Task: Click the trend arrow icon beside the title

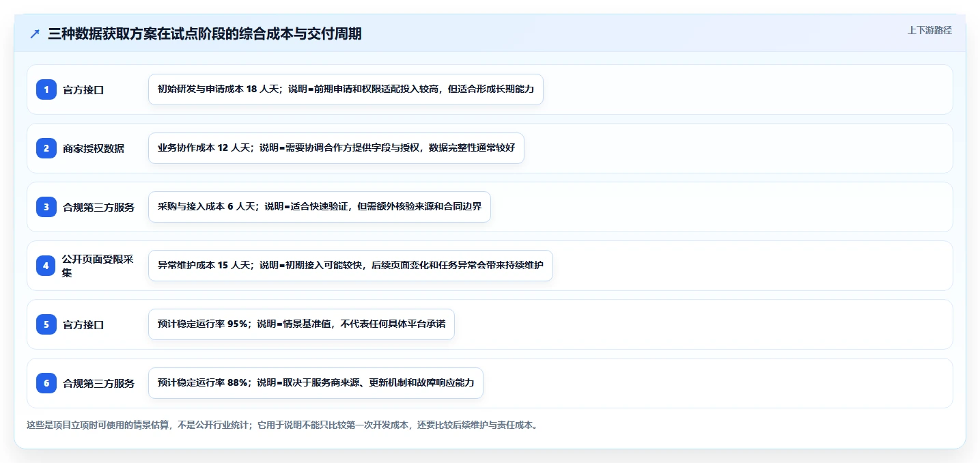Action: point(35,34)
